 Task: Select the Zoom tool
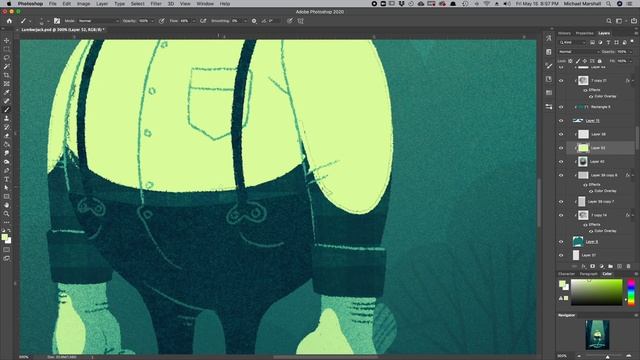click(x=7, y=213)
